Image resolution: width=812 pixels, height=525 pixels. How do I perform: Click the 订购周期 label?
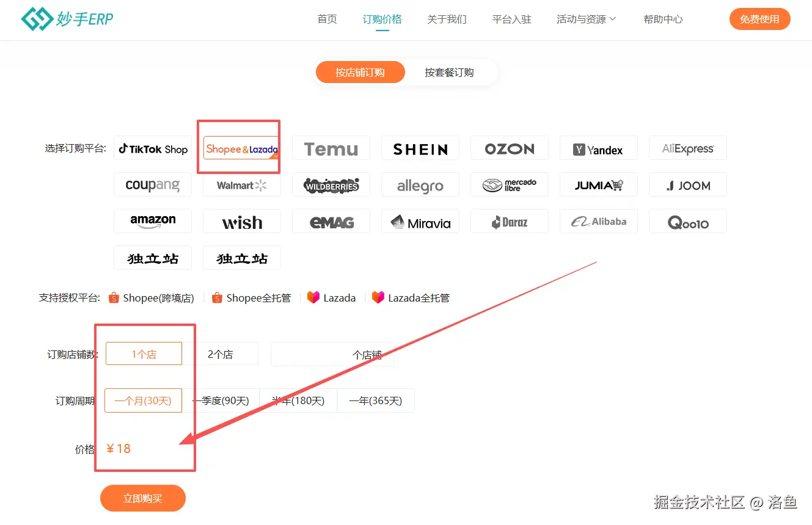pyautogui.click(x=75, y=401)
